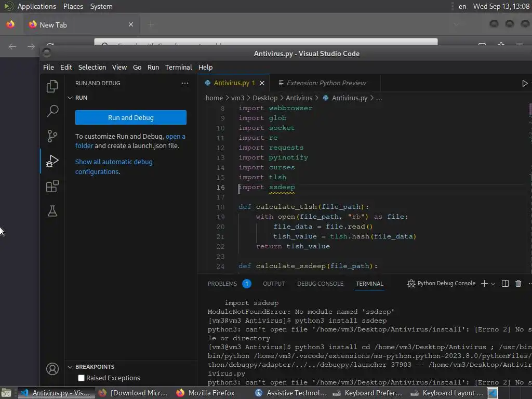Click the Run Python File play icon
The image size is (532, 399).
(525, 83)
